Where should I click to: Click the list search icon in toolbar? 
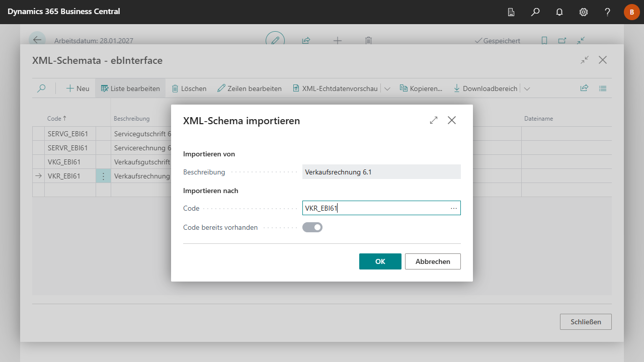click(x=42, y=88)
